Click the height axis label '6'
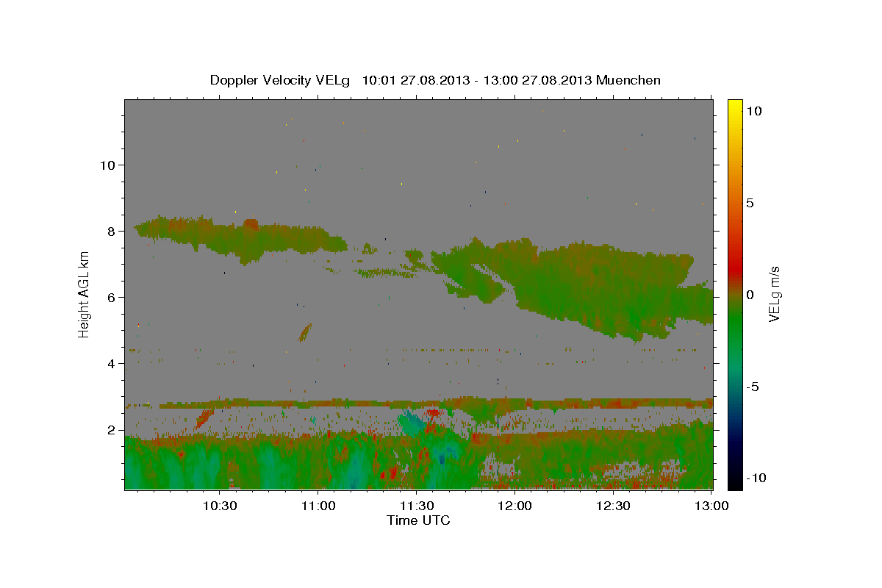 tap(111, 298)
